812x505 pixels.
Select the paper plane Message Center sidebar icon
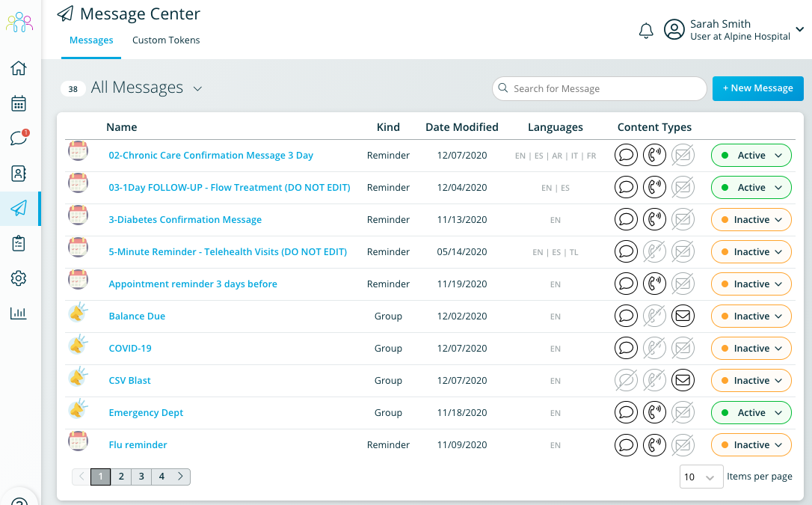pos(19,208)
